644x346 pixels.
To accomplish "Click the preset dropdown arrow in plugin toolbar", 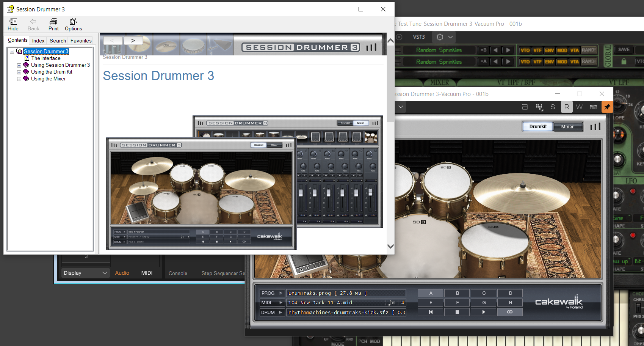I will pos(401,107).
